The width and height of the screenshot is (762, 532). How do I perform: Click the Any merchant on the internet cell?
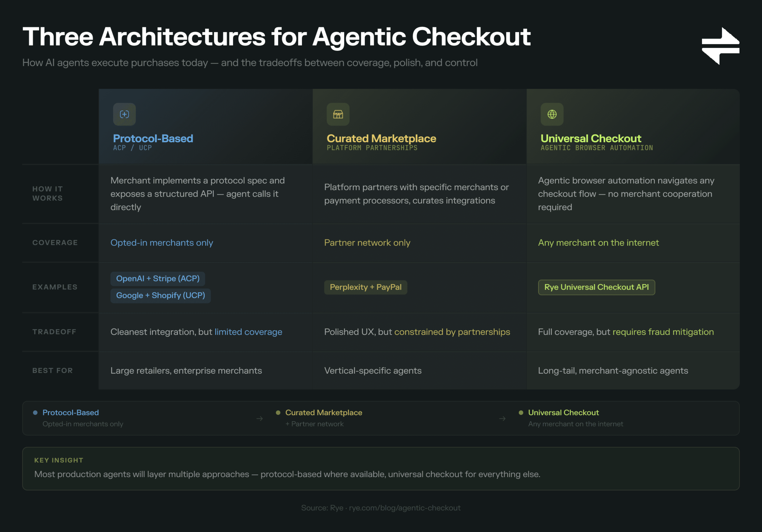598,243
